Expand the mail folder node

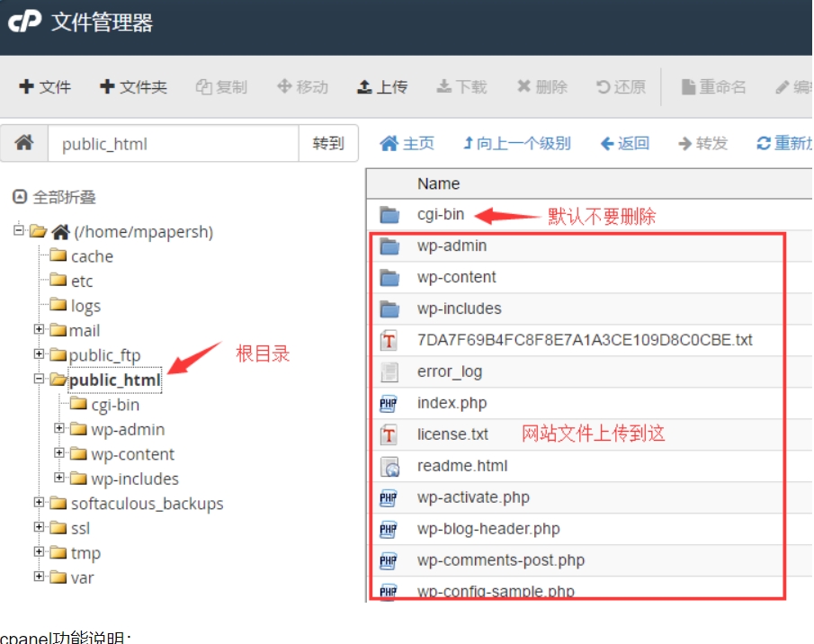pyautogui.click(x=39, y=329)
